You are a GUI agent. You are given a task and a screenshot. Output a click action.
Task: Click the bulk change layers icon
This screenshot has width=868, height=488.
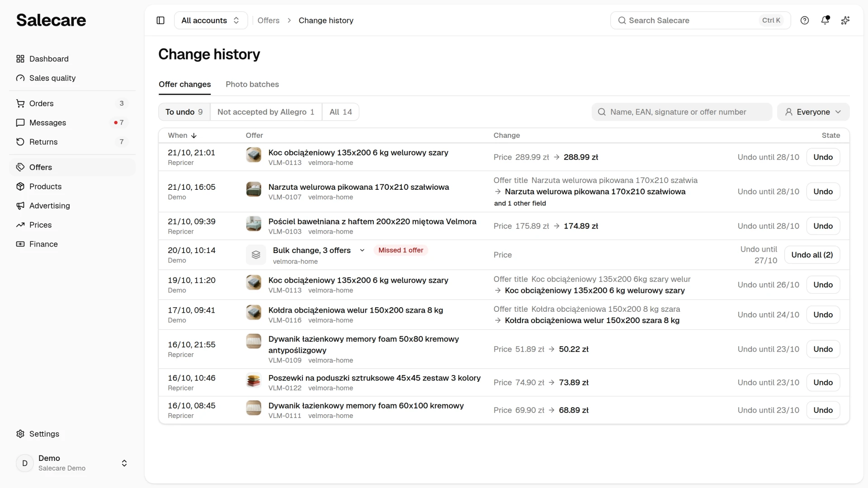(x=256, y=255)
